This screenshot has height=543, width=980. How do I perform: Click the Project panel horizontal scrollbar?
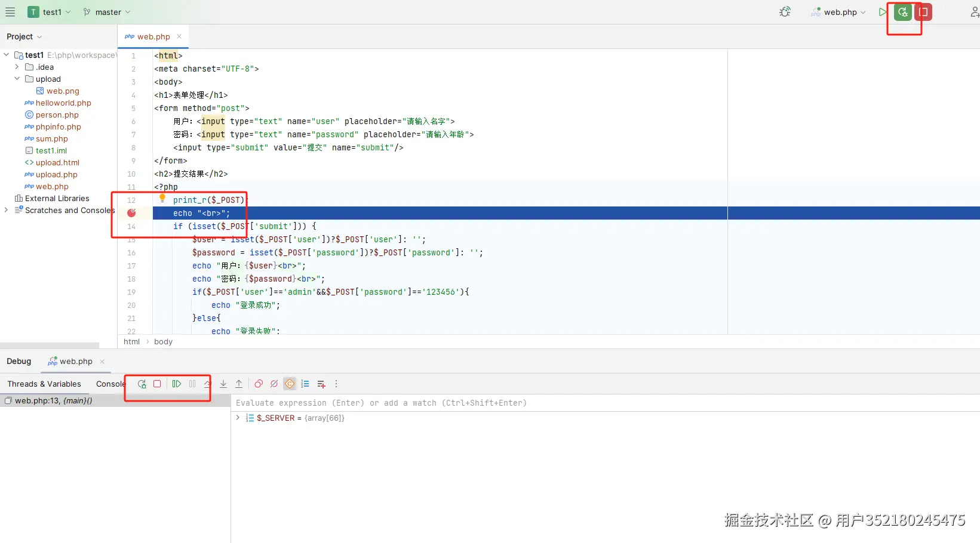click(x=50, y=345)
